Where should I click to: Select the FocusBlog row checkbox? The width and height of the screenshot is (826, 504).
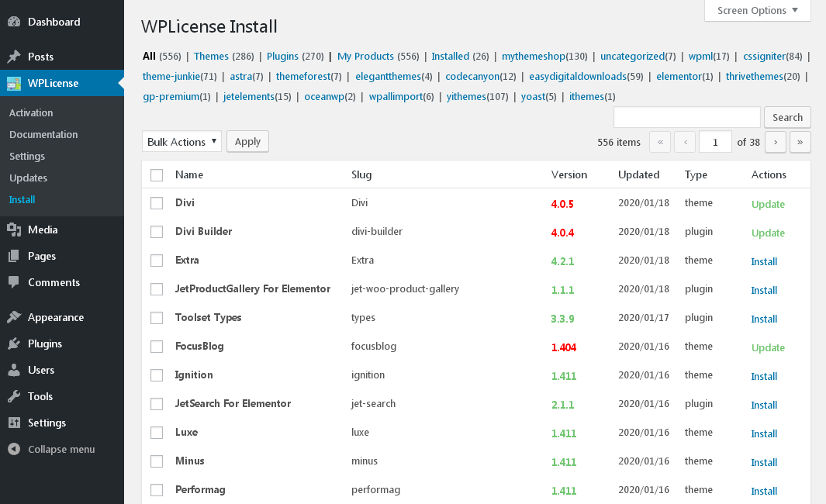[157, 347]
